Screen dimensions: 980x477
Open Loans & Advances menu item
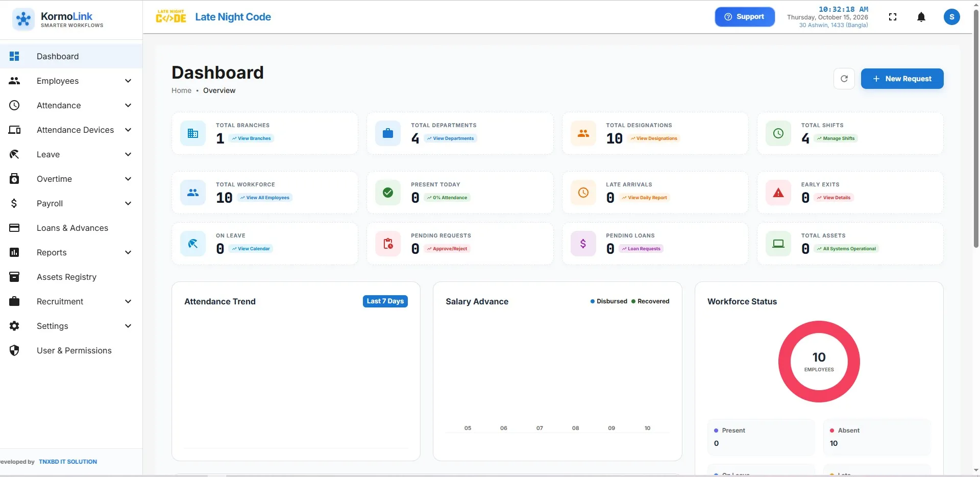point(71,228)
